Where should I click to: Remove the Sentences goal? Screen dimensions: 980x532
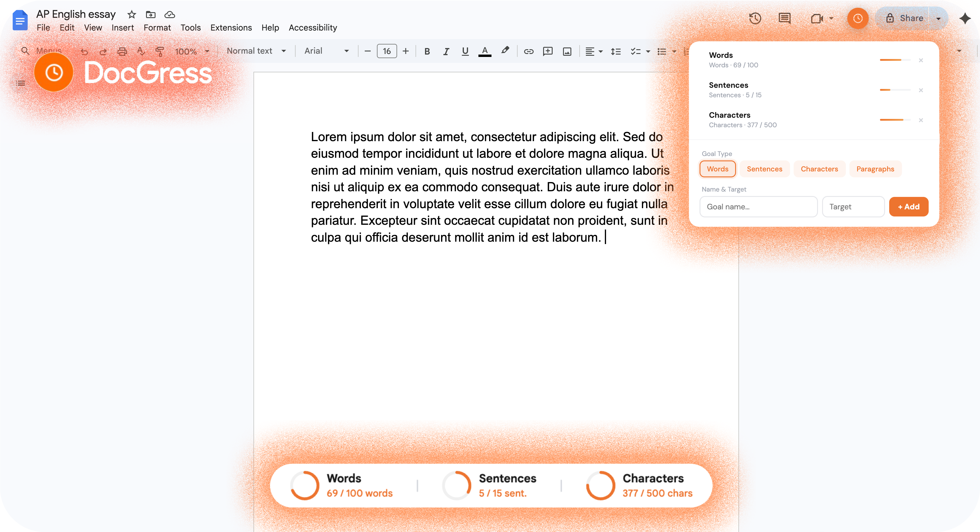click(x=921, y=90)
